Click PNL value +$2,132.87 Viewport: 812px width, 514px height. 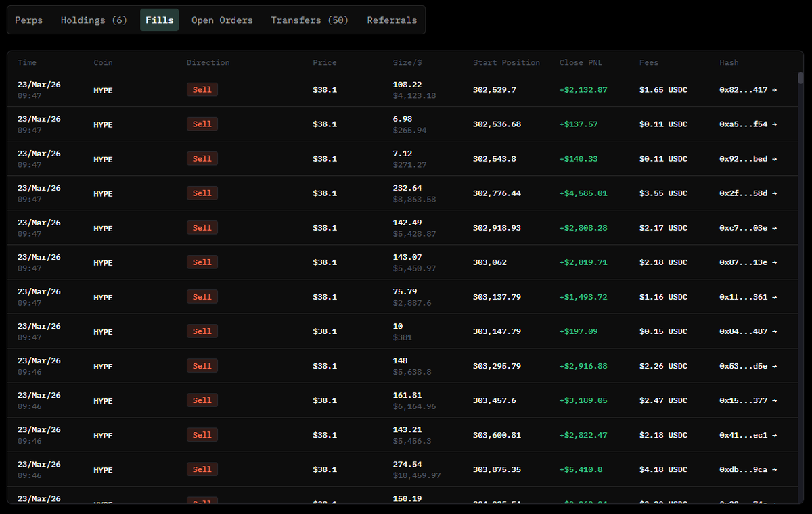[583, 90]
